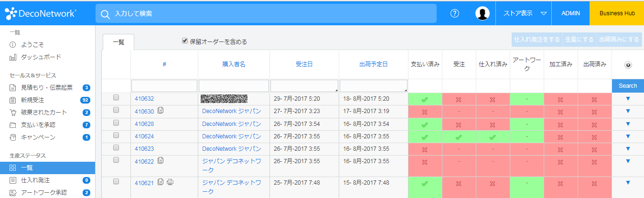Viewport: 644px width, 198px height.
Task: Click 出荷済みにする button
Action: (619, 40)
